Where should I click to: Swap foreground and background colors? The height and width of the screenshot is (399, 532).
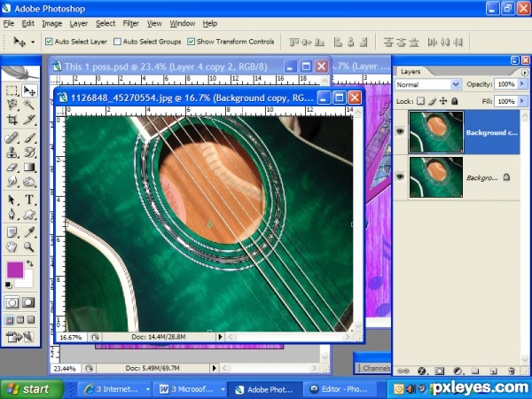click(30, 263)
